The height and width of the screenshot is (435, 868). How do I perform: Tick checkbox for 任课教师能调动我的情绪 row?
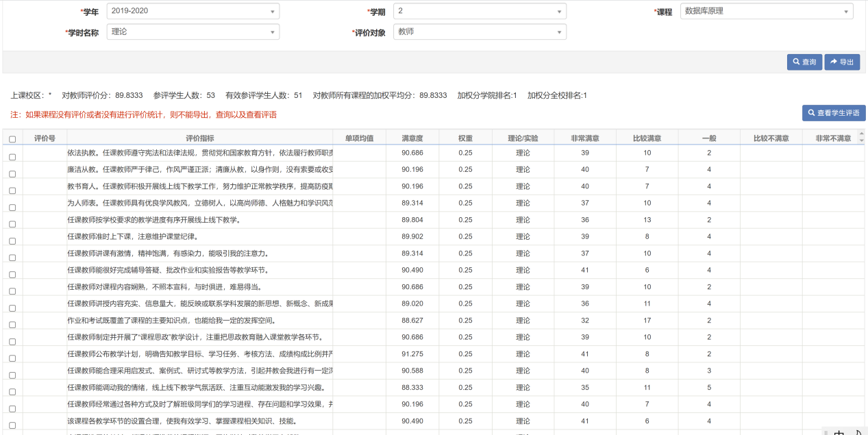point(12,392)
